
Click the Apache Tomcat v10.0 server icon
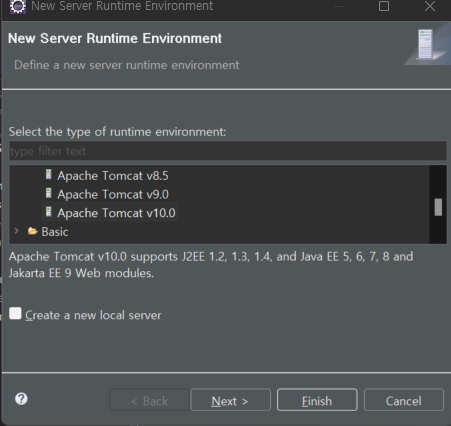coord(49,212)
